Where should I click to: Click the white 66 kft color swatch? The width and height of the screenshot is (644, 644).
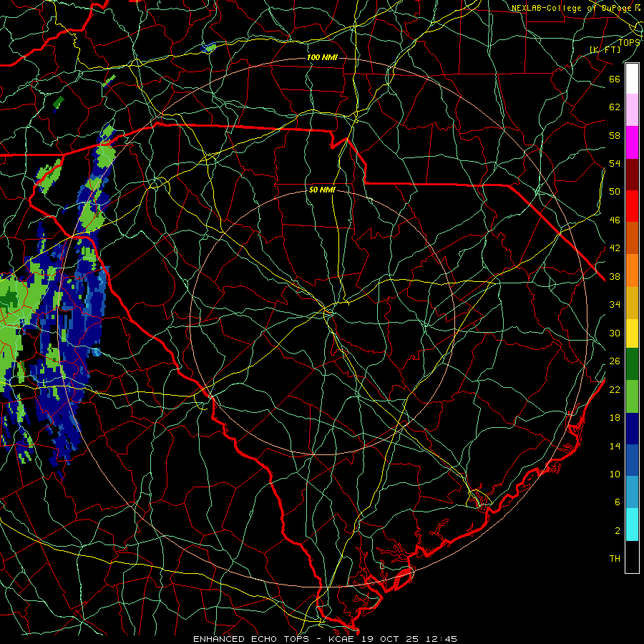click(x=632, y=79)
